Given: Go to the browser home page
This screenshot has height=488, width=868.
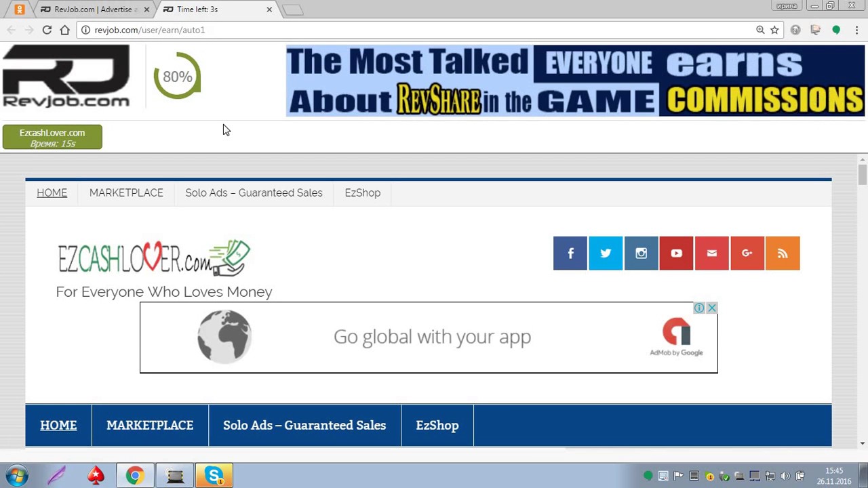Looking at the screenshot, I should click(65, 30).
